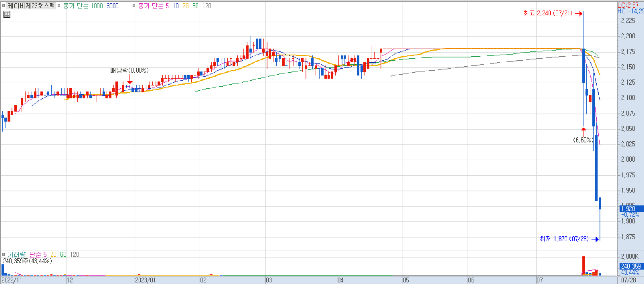Click the 2,000 price level on axis
The width and height of the screenshot is (644, 284).
628,159
